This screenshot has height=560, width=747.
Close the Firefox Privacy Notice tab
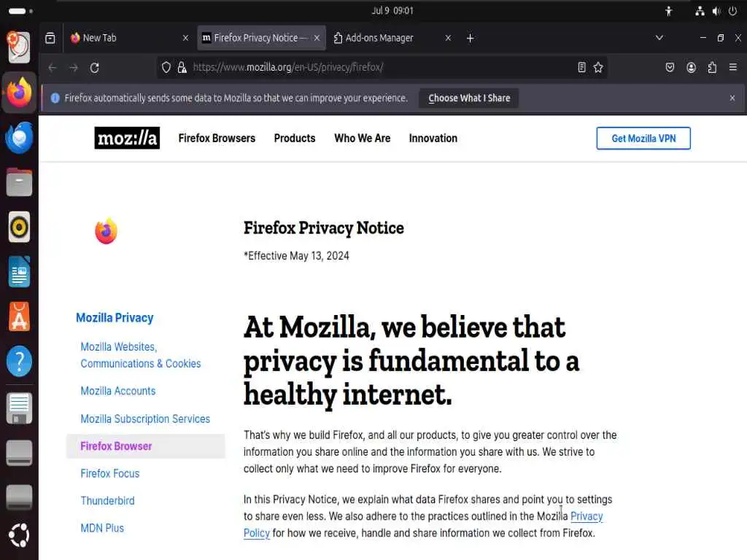317,38
